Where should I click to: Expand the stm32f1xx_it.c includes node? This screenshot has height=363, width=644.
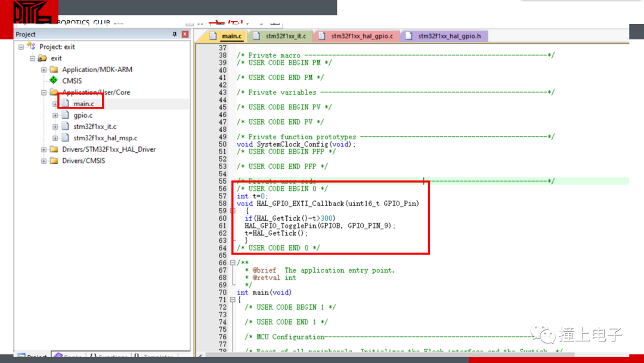(55, 127)
